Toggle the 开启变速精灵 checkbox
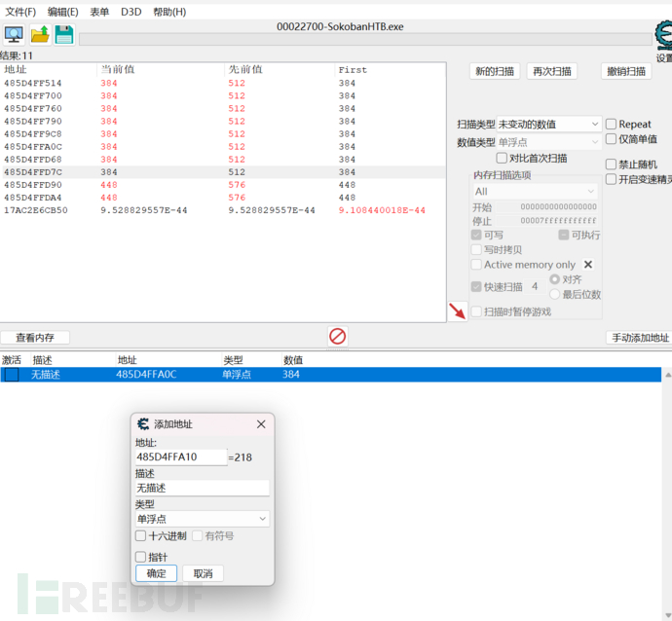 (x=612, y=179)
